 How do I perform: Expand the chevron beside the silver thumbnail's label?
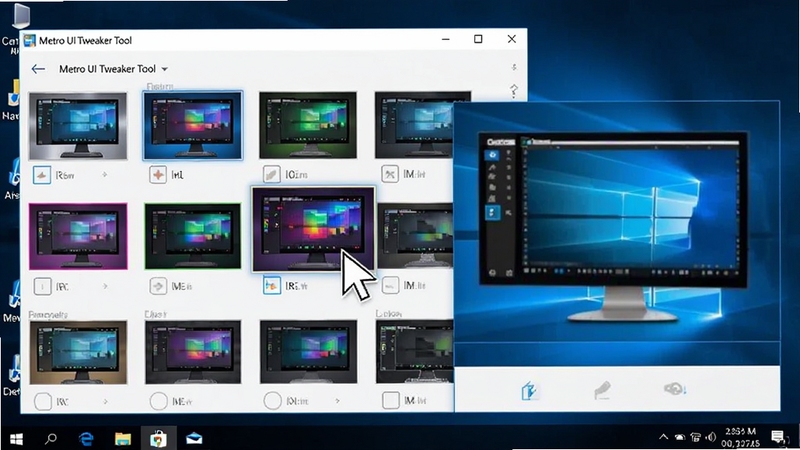tap(105, 175)
